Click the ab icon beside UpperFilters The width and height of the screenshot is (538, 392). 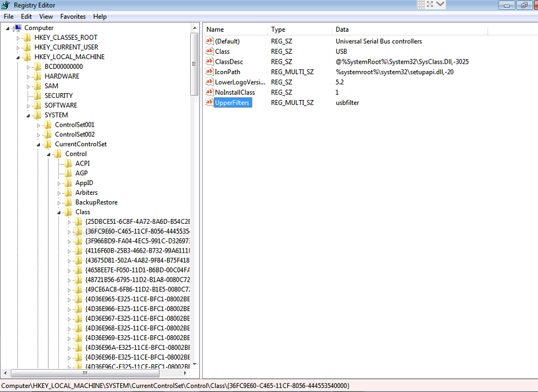click(209, 102)
